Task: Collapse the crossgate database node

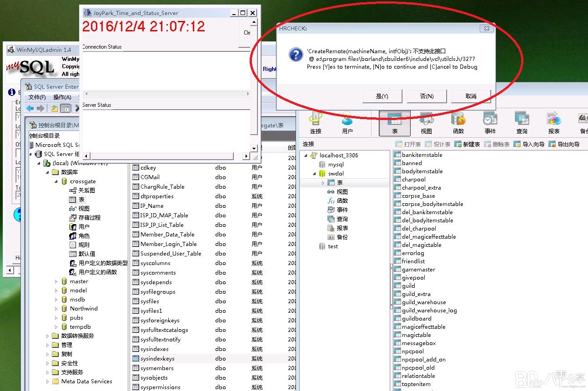Action: click(56, 181)
